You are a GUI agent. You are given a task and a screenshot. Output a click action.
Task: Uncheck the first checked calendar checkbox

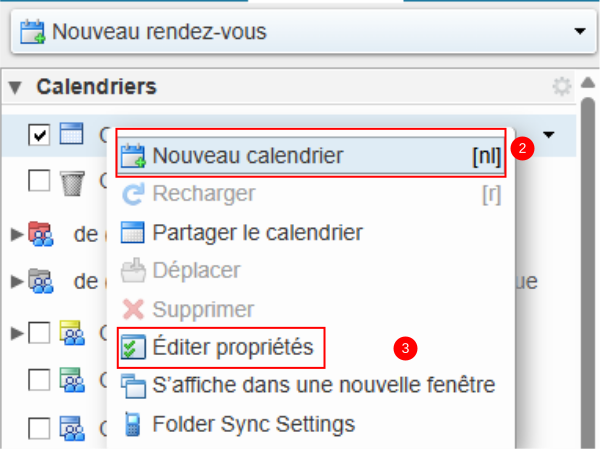[39, 134]
